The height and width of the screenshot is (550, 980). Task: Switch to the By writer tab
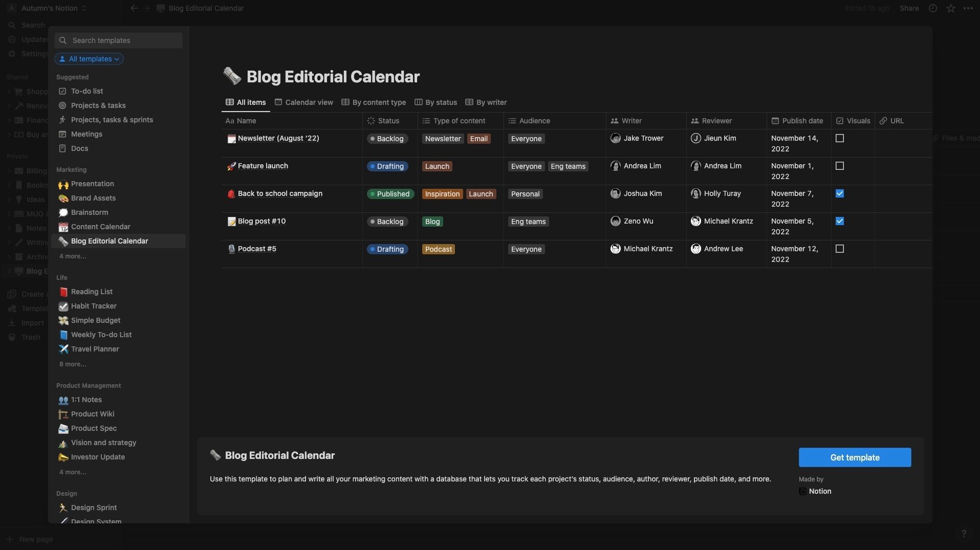tap(486, 102)
